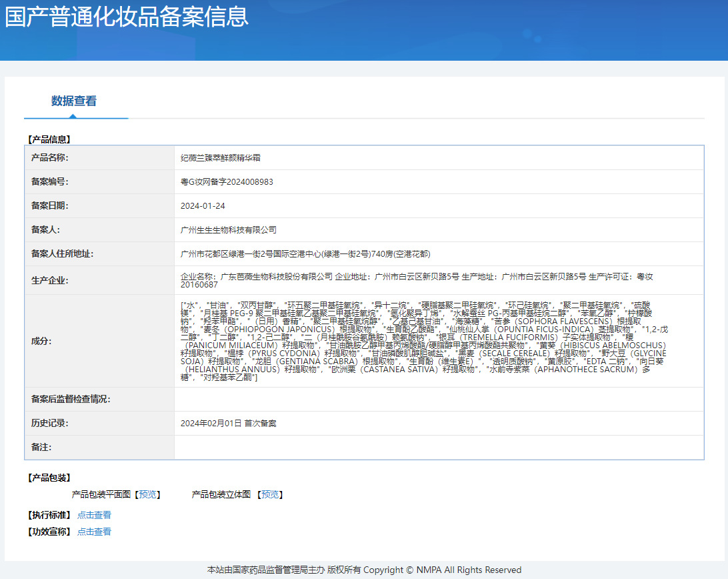
Task: Click the 【产品包装】 section heading
Action: pos(49,478)
